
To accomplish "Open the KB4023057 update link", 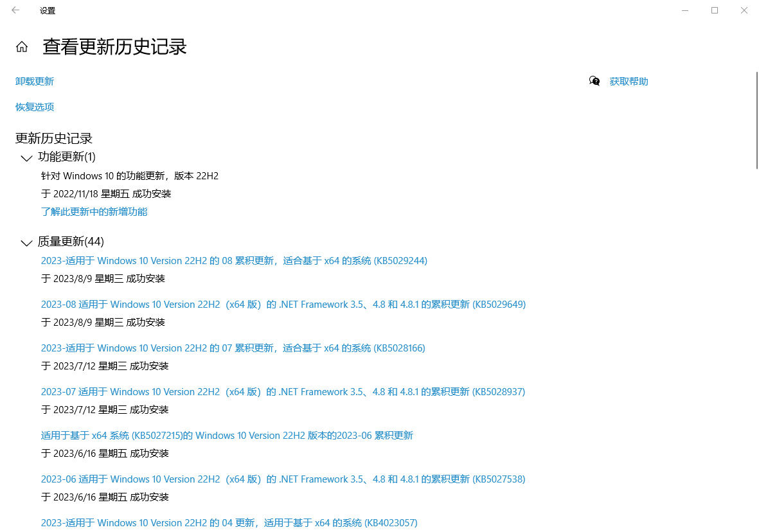I will pos(229,522).
